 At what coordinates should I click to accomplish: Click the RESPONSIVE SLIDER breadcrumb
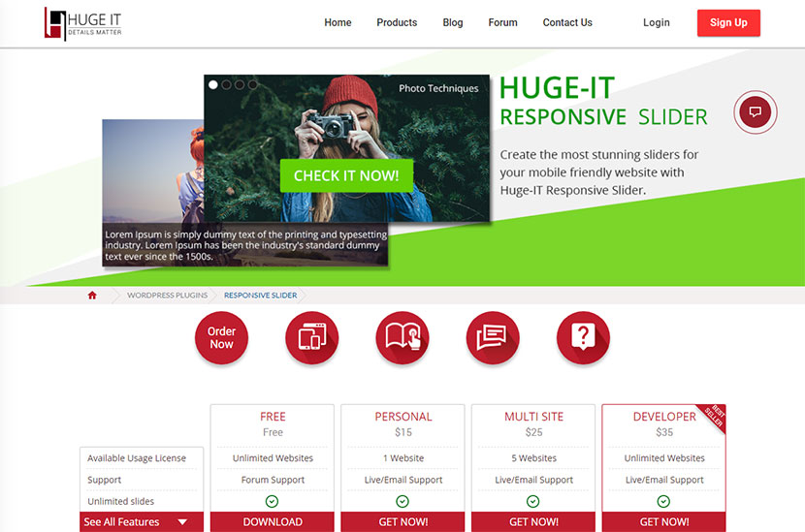[260, 295]
